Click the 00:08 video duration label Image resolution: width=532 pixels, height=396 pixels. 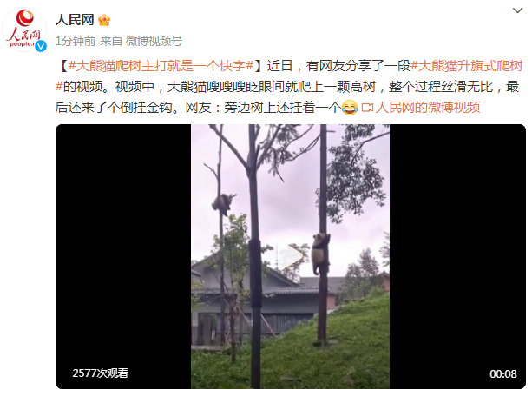(502, 374)
